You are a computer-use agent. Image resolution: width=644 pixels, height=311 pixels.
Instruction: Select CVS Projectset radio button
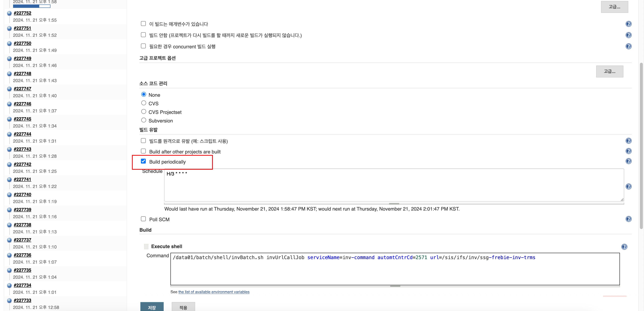pos(144,112)
